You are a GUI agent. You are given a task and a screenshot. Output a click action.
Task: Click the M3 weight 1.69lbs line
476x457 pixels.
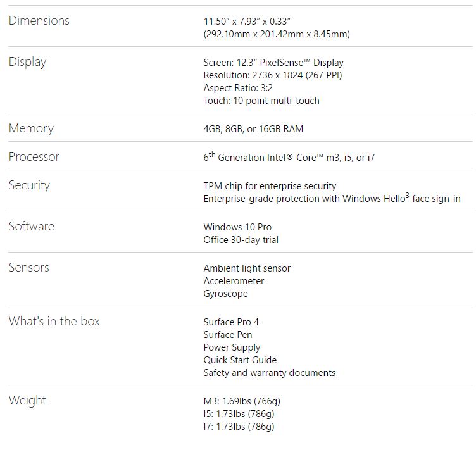[242, 401]
